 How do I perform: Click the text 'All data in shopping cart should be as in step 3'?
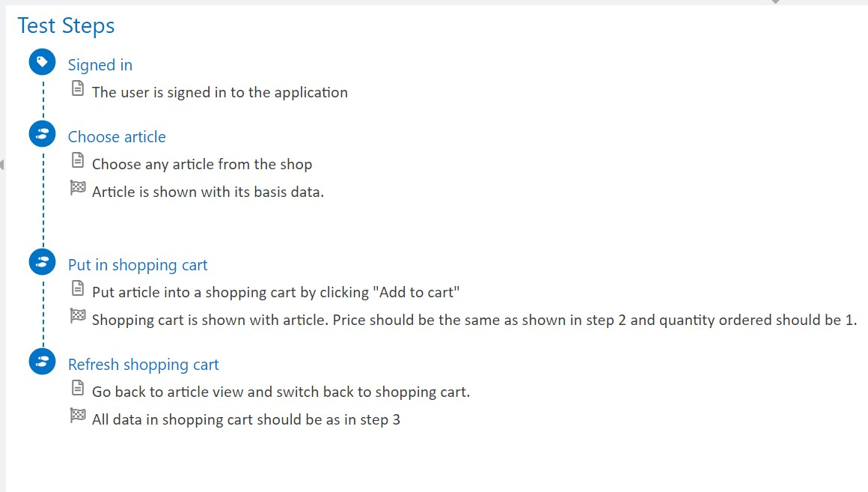point(246,419)
